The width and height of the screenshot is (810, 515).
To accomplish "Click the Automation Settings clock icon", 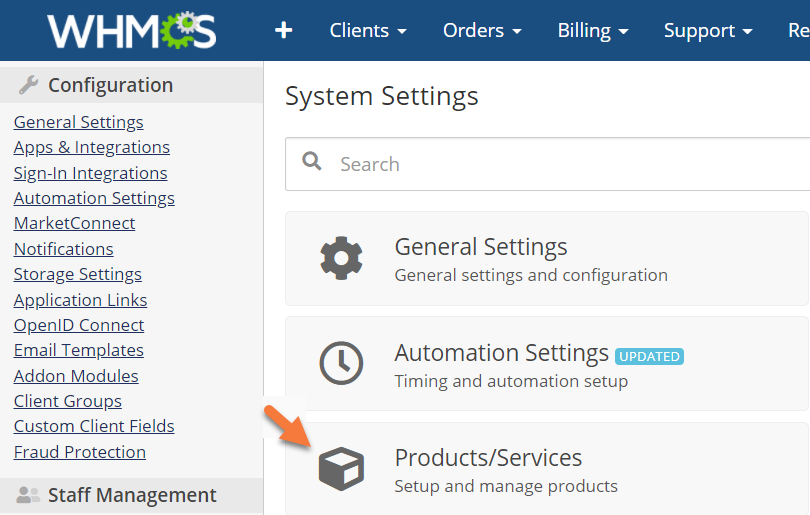I will [341, 363].
